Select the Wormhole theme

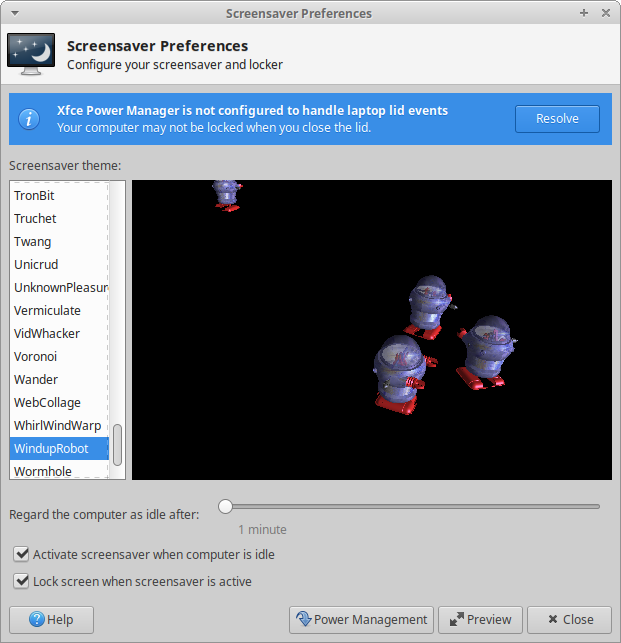point(59,470)
